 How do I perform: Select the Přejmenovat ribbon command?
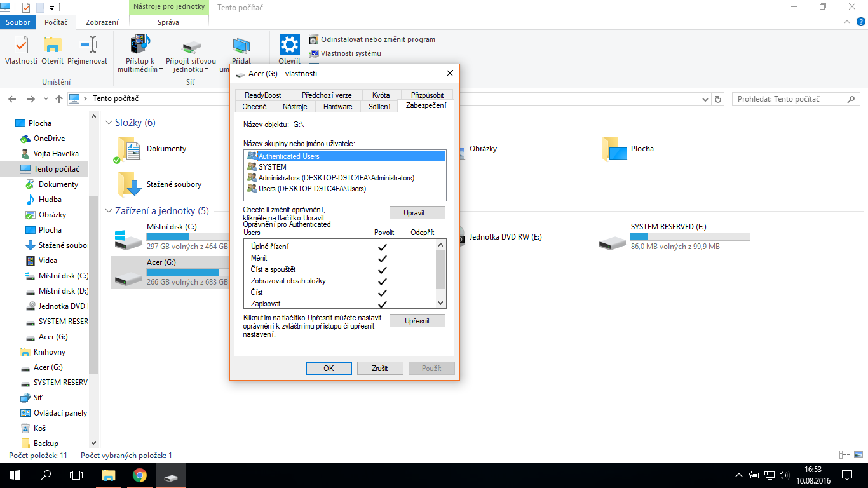tap(88, 51)
